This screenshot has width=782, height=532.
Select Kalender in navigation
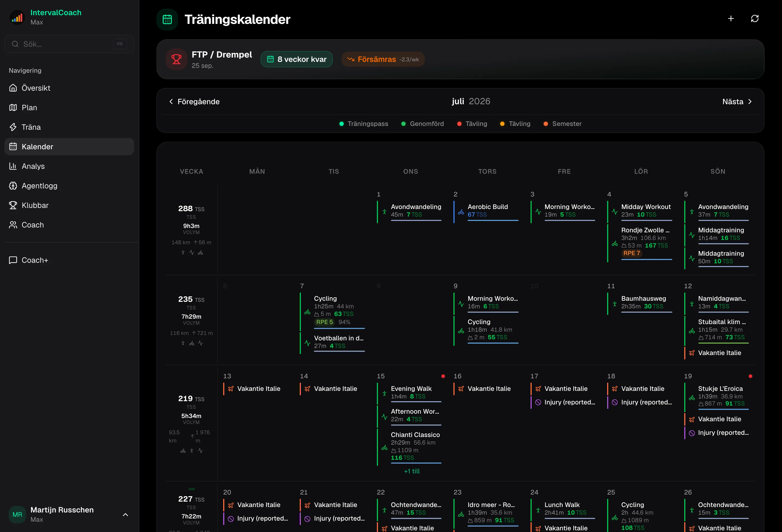(x=69, y=147)
